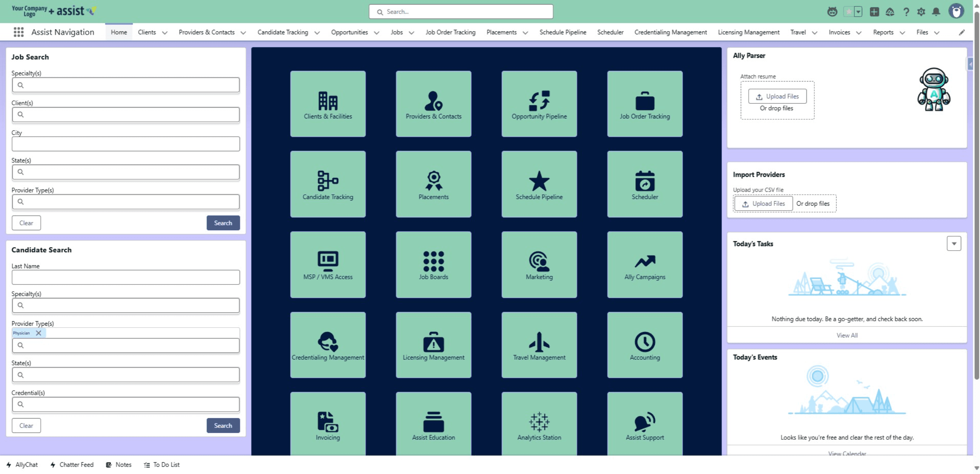Image resolution: width=980 pixels, height=474 pixels.
Task: Open the Ally Campaigns tile
Action: tap(645, 265)
